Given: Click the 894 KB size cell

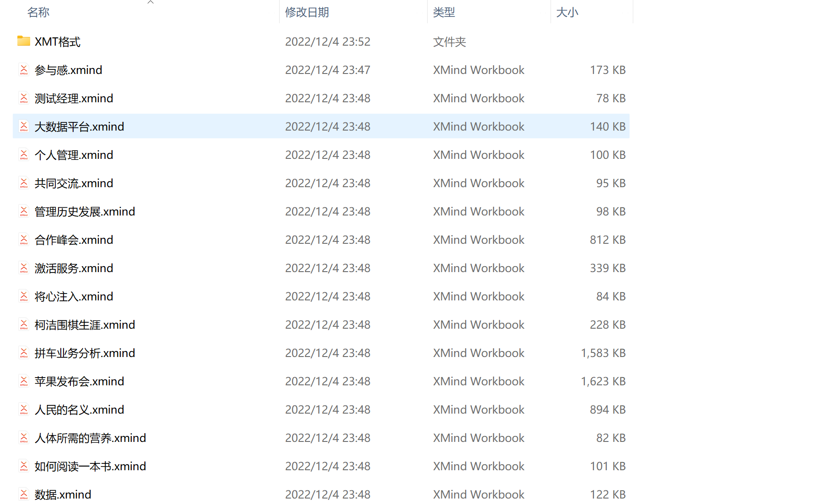Looking at the screenshot, I should tap(608, 409).
